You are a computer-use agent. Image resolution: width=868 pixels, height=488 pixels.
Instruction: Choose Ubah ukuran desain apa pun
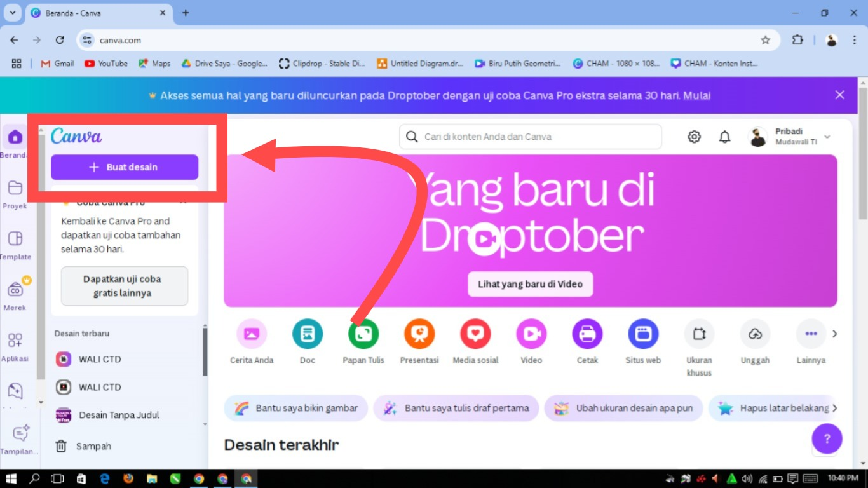[x=623, y=408]
